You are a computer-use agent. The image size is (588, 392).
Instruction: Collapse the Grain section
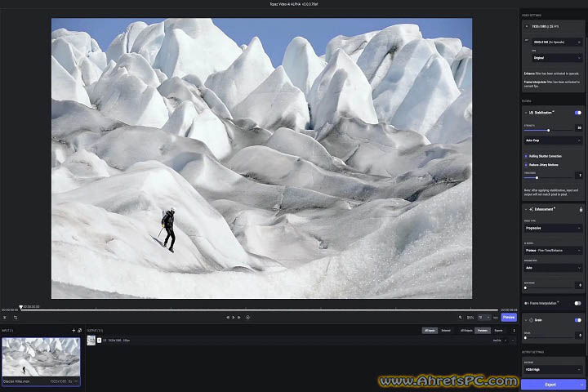click(526, 320)
